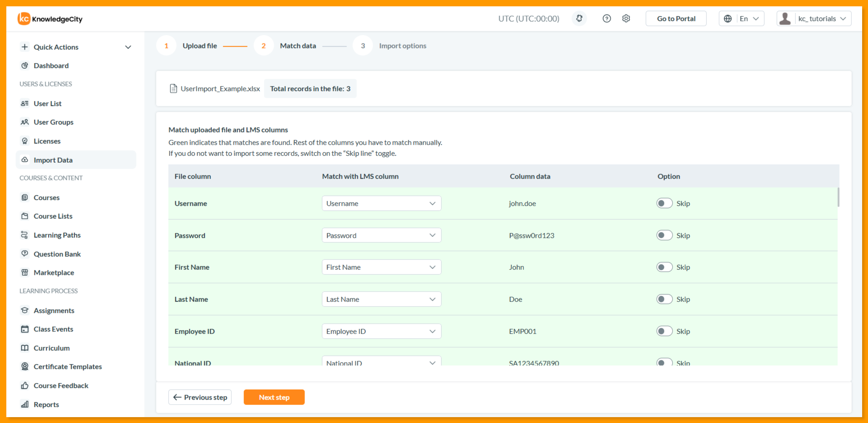Click the Courses sidebar icon
868x423 pixels.
pos(25,197)
